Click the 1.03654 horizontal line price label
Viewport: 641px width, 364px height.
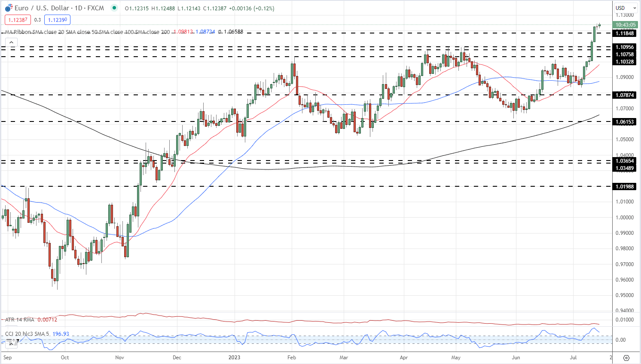pyautogui.click(x=625, y=161)
